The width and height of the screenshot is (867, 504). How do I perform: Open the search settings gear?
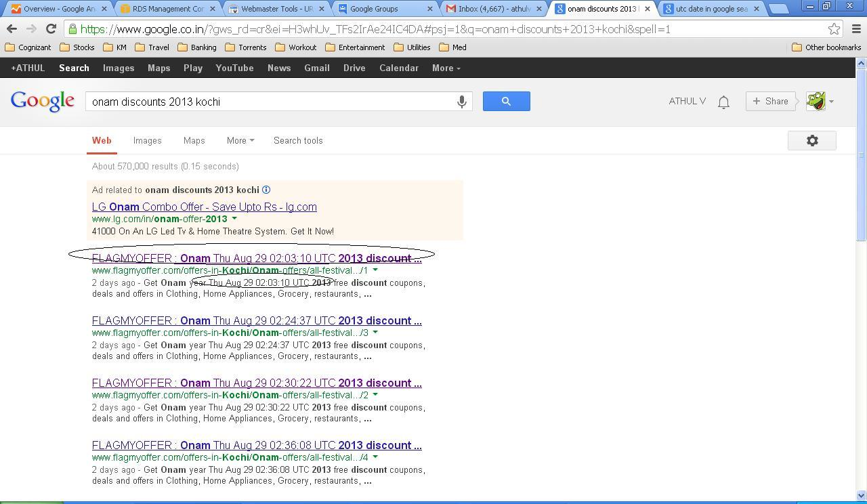tap(812, 141)
